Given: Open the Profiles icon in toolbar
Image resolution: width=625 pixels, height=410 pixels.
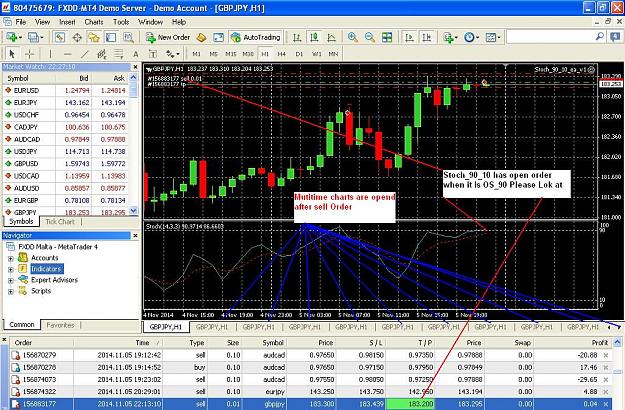Looking at the screenshot, I should [34, 37].
